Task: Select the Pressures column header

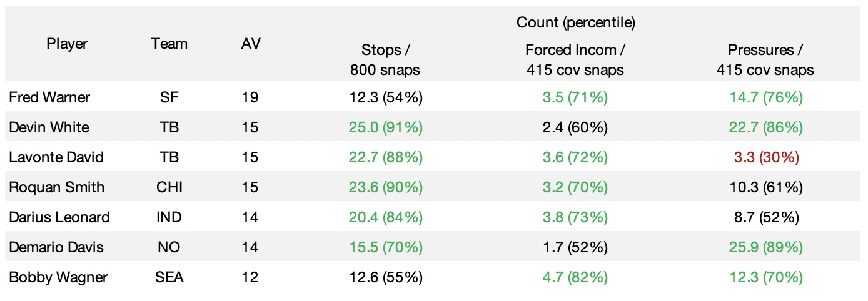Action: click(x=765, y=60)
